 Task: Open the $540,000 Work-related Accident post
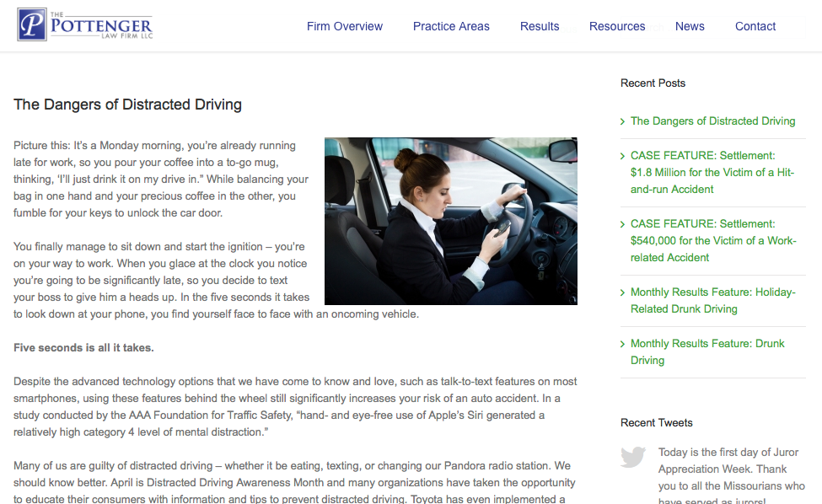click(x=713, y=240)
